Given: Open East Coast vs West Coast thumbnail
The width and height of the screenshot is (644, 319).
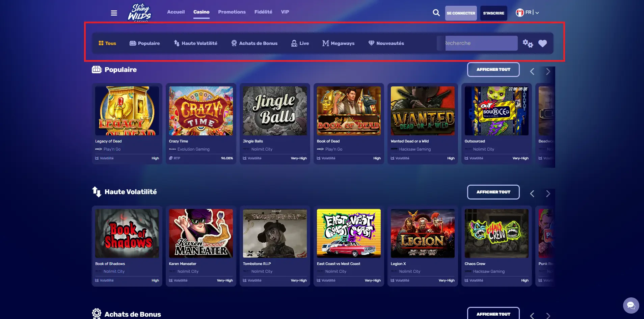Looking at the screenshot, I should 349,233.
